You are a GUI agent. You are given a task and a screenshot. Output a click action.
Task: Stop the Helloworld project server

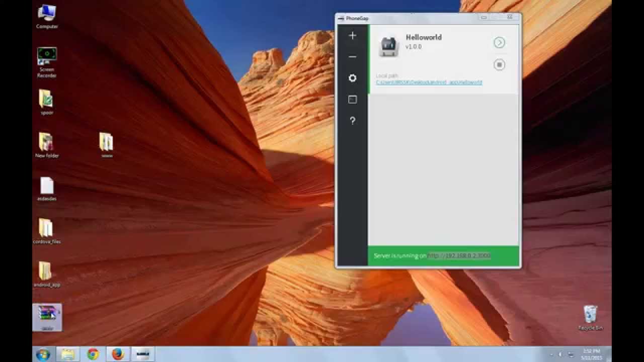(499, 64)
